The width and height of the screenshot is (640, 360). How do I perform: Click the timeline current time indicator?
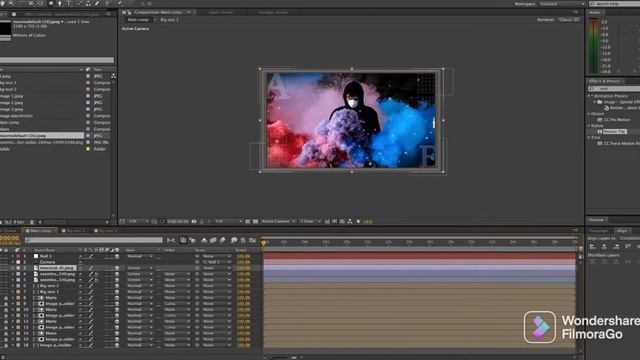[264, 243]
